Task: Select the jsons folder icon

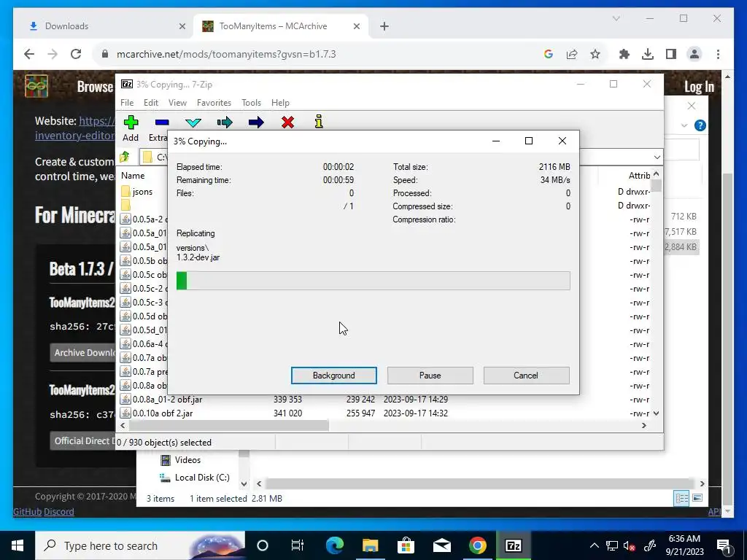Action: (125, 192)
